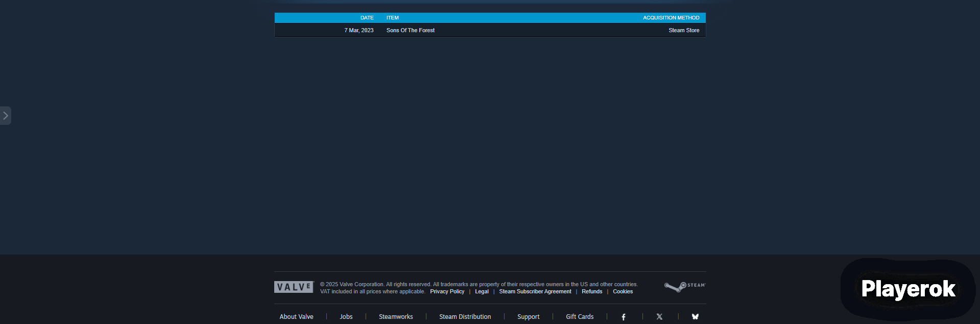Screen dimensions: 980x324
Task: Open the Steamworks footer link
Action: pos(396,317)
